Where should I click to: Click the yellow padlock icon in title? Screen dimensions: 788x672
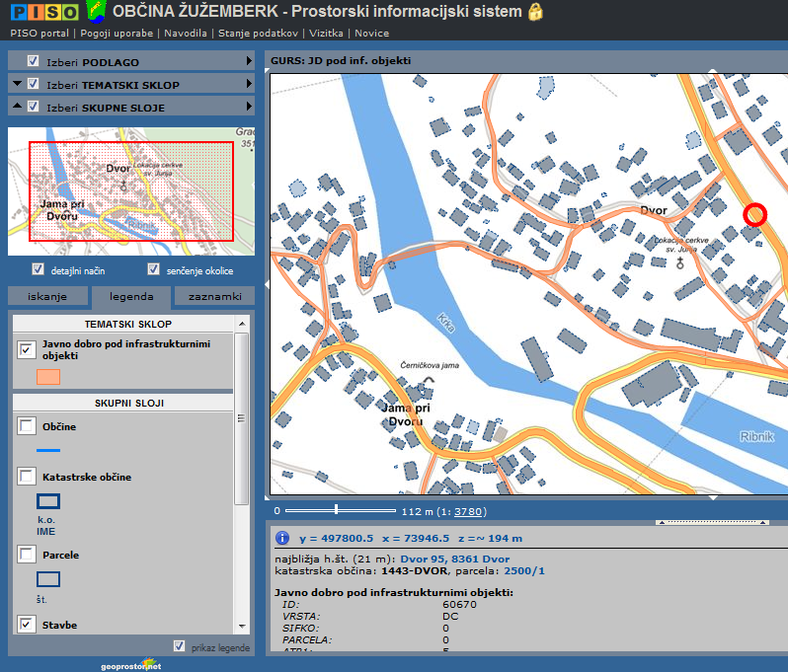coord(535,12)
